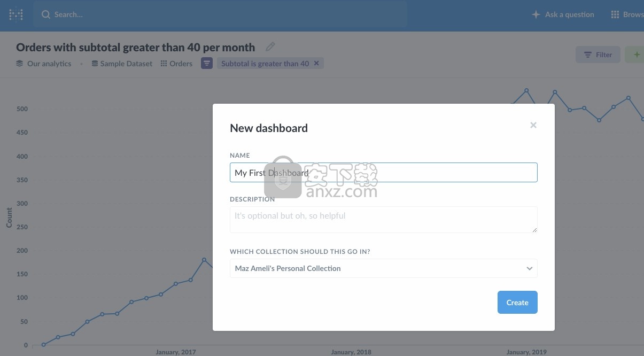Click the Subtotal is greater than 40 filter pill

265,64
